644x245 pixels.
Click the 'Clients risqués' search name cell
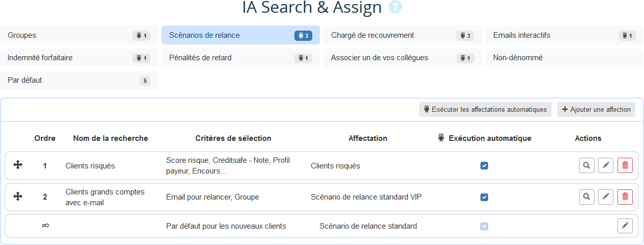pos(90,166)
